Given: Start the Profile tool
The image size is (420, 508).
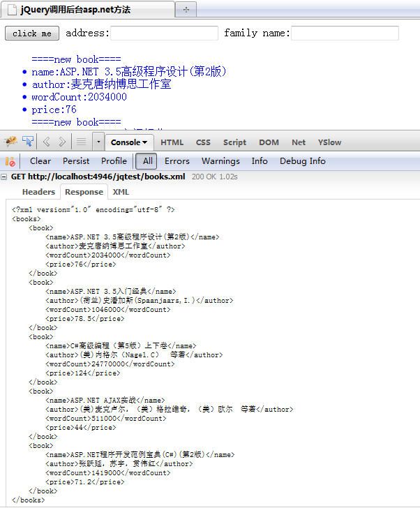Looking at the screenshot, I should (x=114, y=161).
